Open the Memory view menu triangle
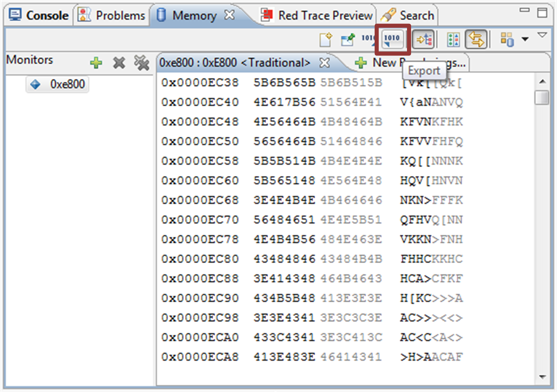Screen dimensions: 557x392 pos(542,34)
